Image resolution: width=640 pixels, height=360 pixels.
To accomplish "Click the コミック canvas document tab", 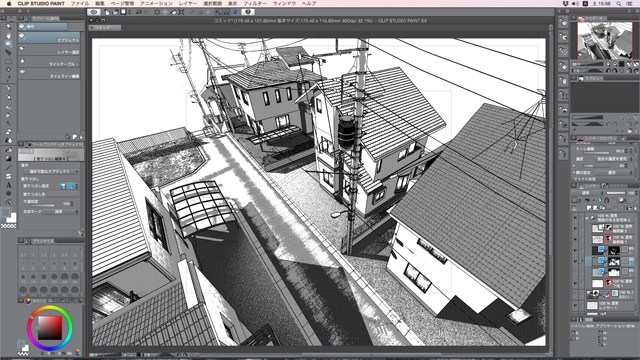I will pyautogui.click(x=104, y=28).
